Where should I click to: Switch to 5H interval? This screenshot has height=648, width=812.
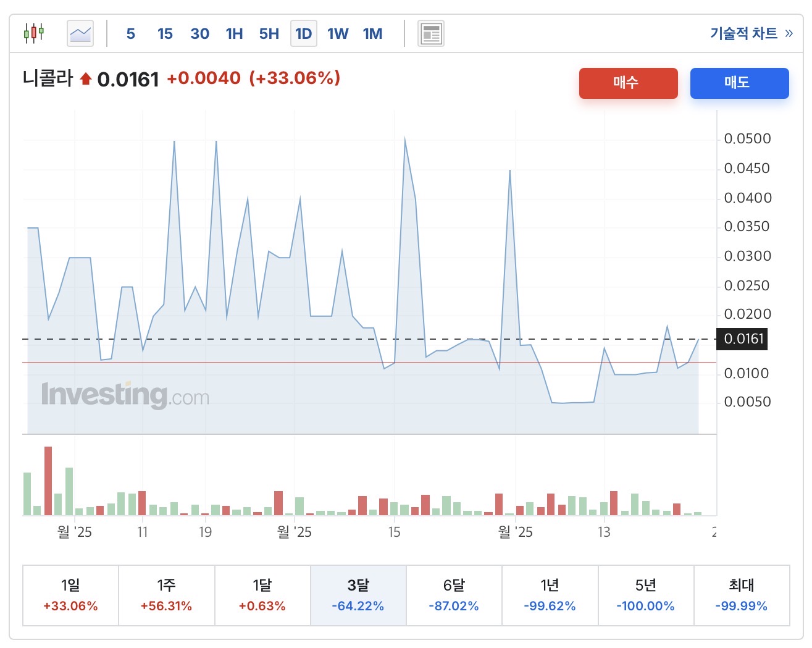click(269, 33)
